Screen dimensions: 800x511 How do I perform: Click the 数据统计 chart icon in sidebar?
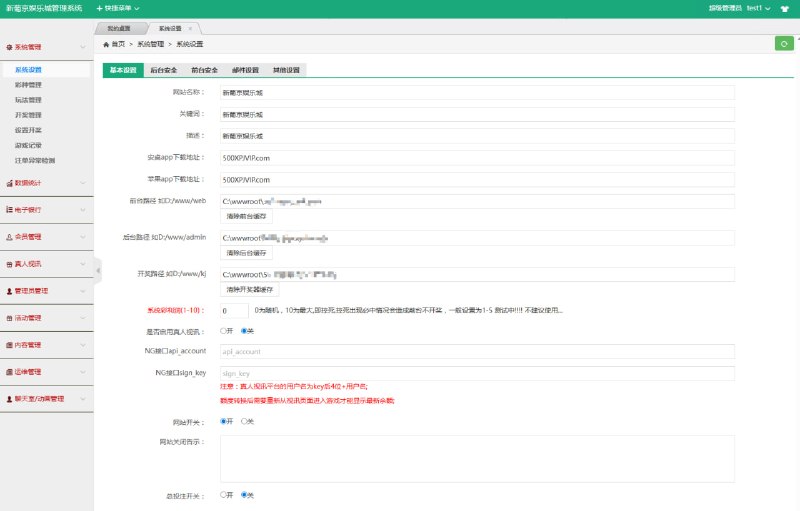point(9,183)
